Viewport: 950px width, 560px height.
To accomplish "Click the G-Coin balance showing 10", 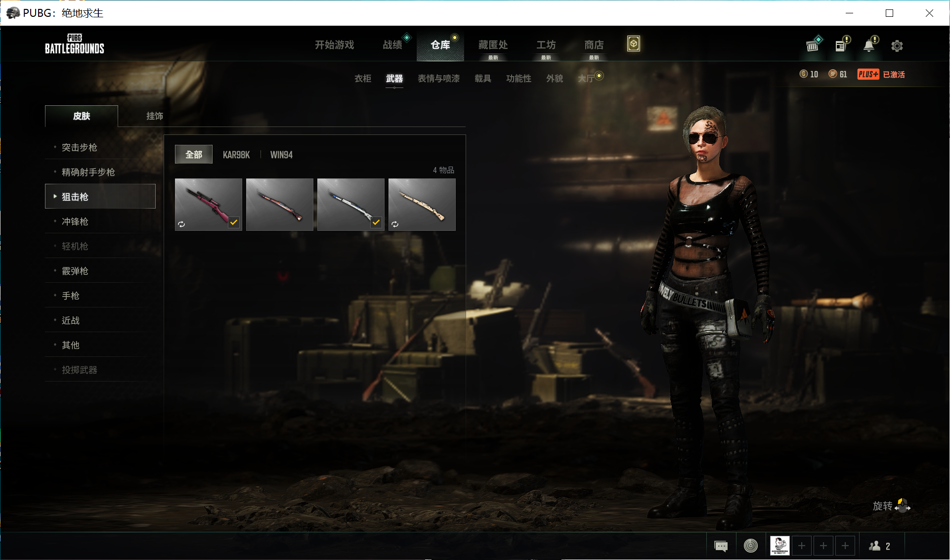I will [x=809, y=74].
